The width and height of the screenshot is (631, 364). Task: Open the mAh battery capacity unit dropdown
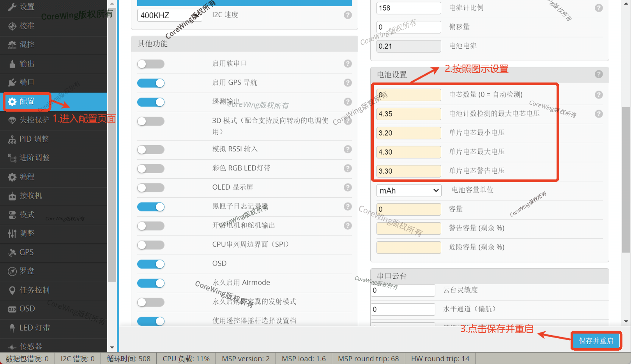click(x=408, y=190)
